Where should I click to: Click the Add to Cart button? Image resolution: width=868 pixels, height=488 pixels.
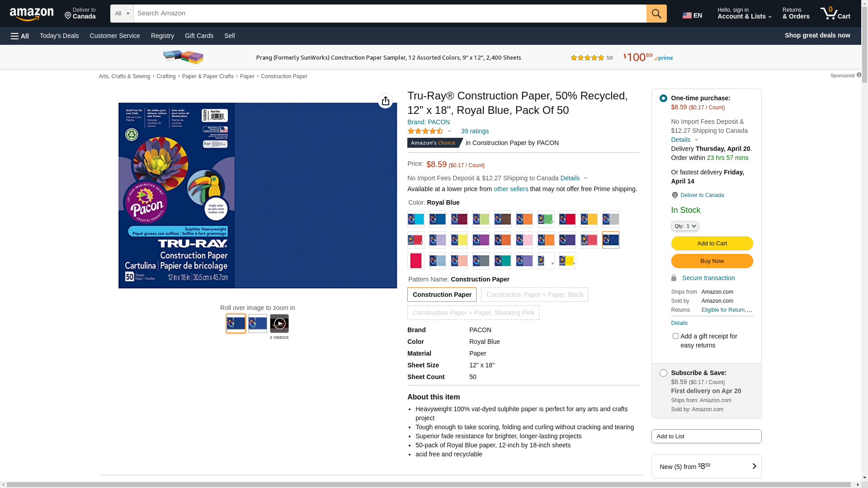[x=712, y=243]
